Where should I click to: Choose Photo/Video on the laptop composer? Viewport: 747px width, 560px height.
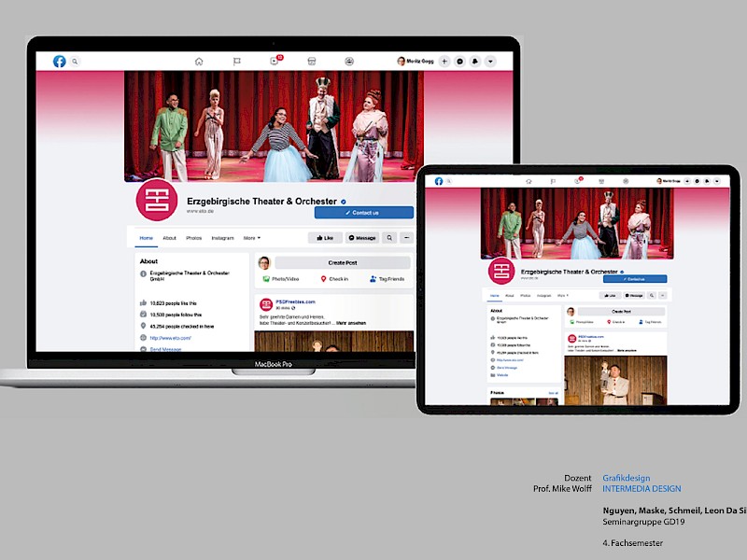[x=281, y=279]
